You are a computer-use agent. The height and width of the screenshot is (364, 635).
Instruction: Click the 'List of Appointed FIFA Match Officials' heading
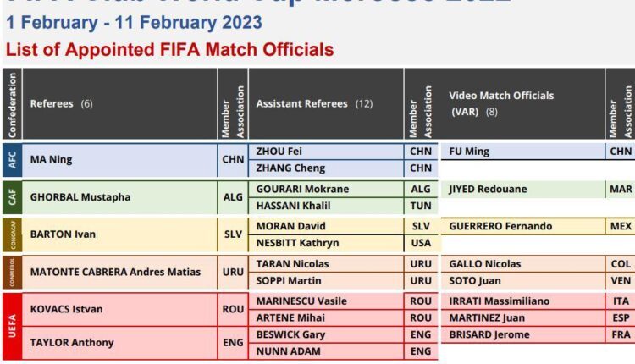point(169,50)
